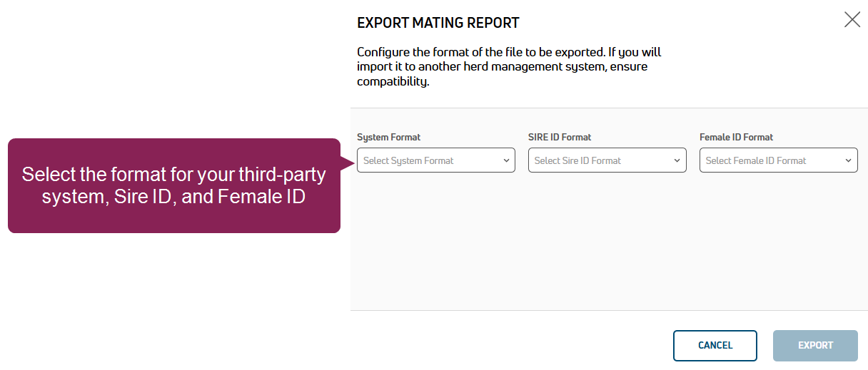
Task: Click the "SIRE ID Format" field label
Action: [x=560, y=137]
